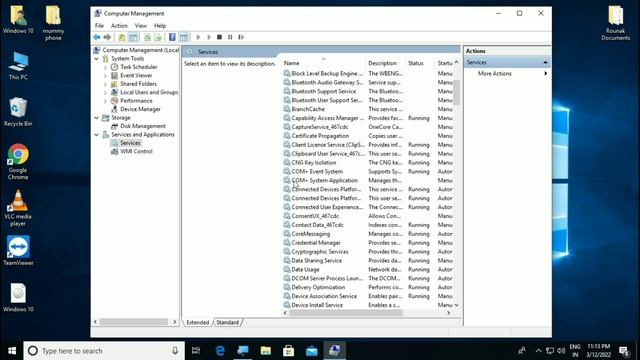Expand the Local Users and Groups node
640x360 pixels.
click(x=105, y=93)
